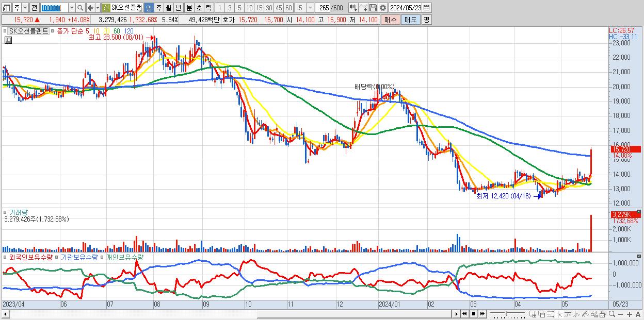Click the add candlestick indicator icon
This screenshot has width=644, height=320.
click(353, 8)
